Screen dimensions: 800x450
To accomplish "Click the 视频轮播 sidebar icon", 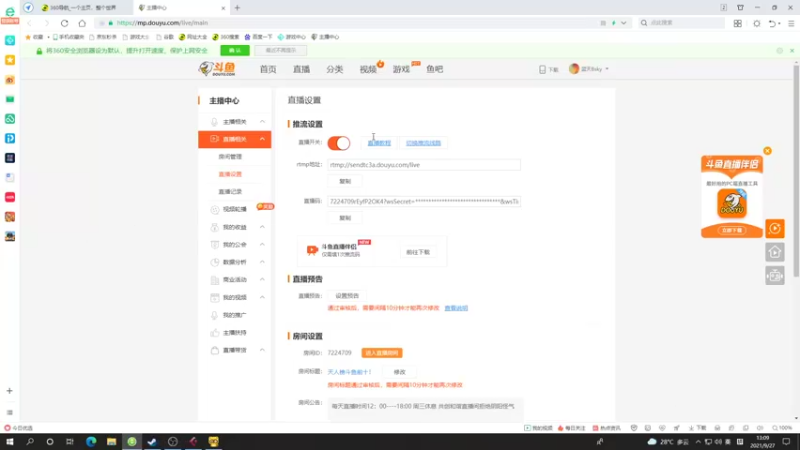I will click(215, 209).
